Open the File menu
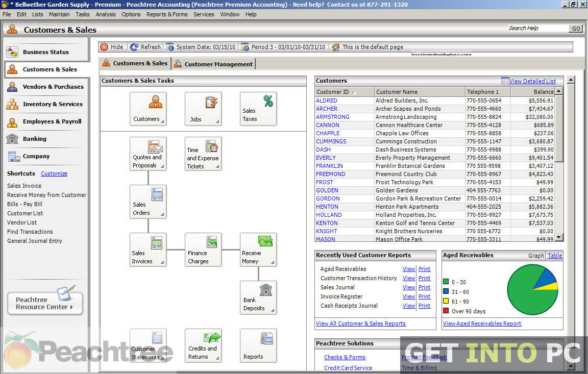 click(7, 14)
